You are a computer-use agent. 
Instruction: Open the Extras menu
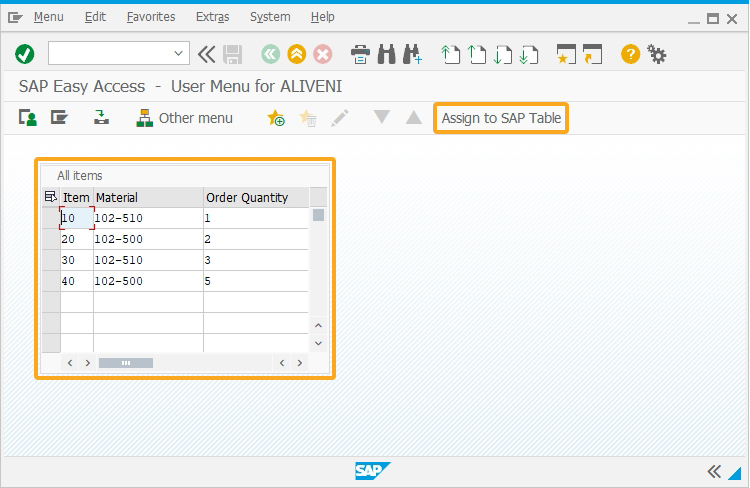coord(212,17)
